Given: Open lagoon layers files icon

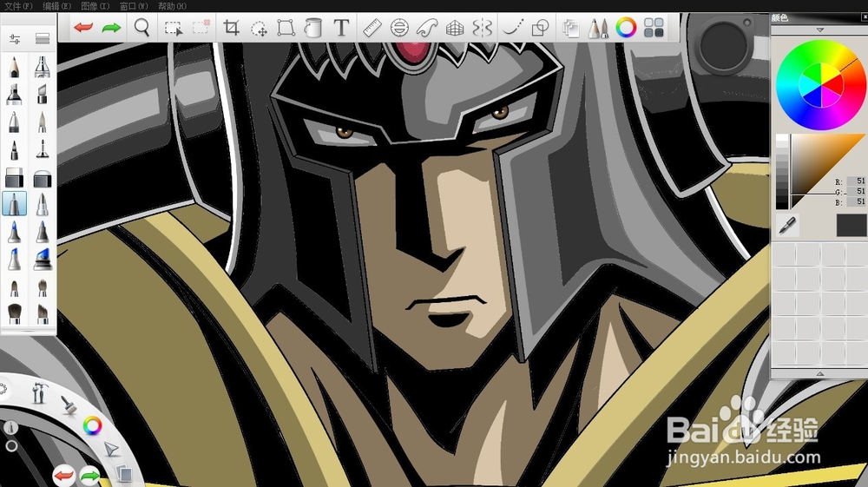Looking at the screenshot, I should [124, 472].
